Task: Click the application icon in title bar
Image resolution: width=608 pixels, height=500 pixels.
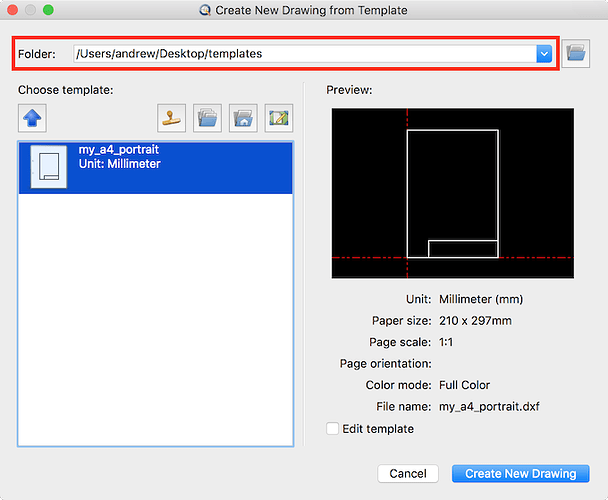Action: (206, 11)
